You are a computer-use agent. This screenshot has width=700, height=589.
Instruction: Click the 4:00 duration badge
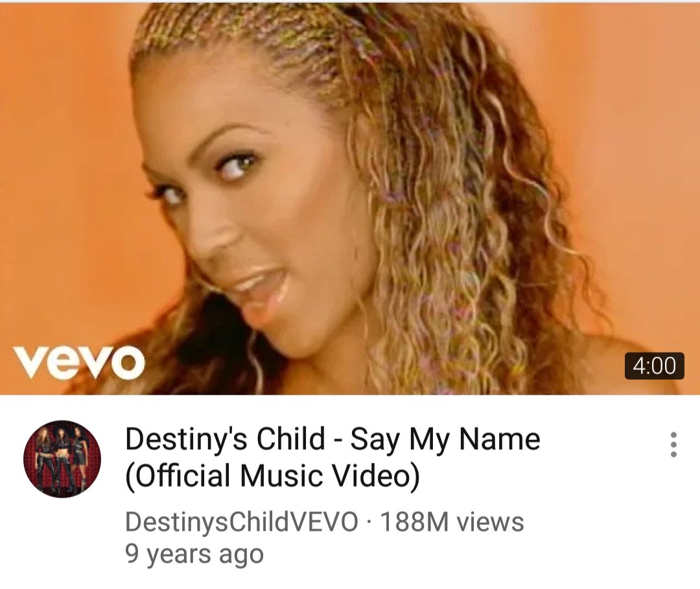tap(654, 366)
